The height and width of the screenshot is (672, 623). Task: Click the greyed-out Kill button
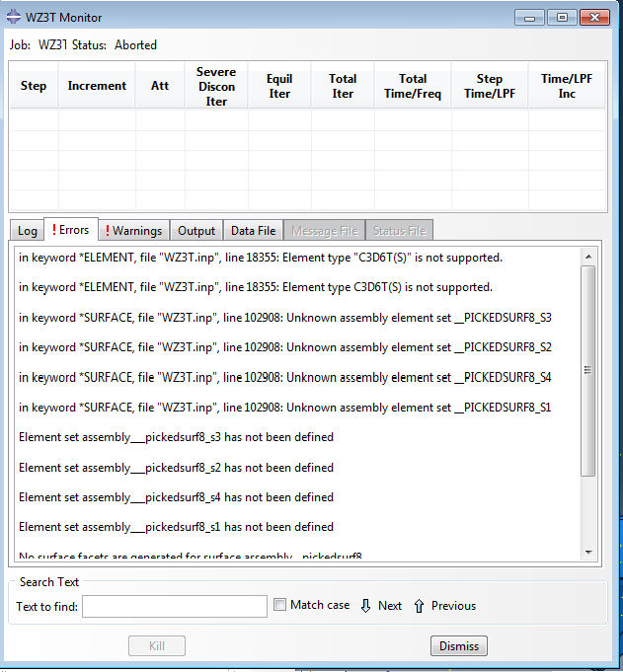pos(157,646)
